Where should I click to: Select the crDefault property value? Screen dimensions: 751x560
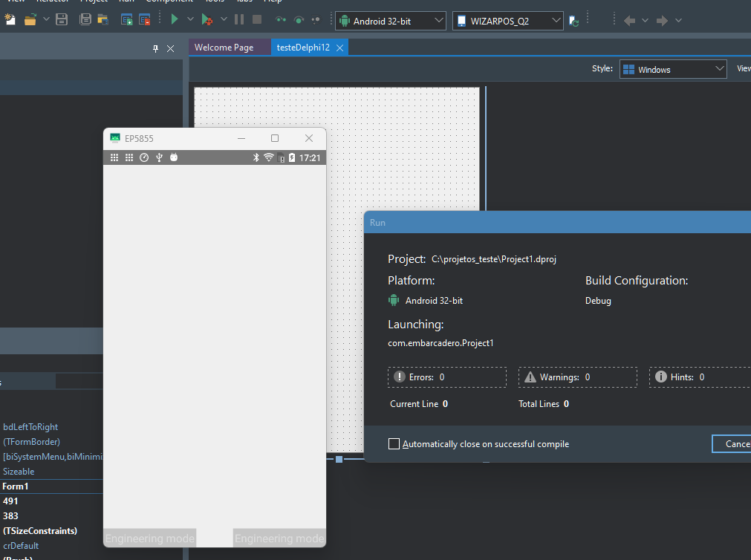click(x=21, y=546)
